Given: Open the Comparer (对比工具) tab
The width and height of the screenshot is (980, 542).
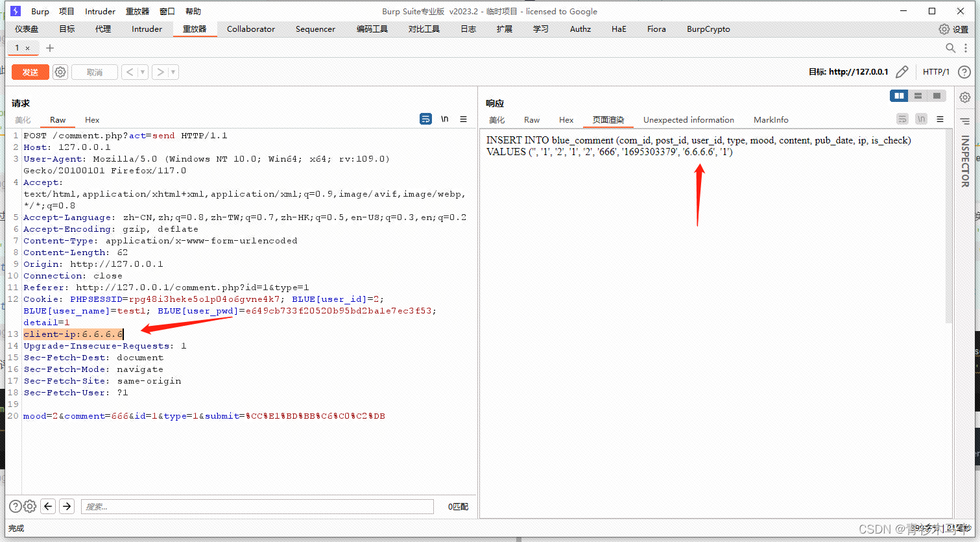Looking at the screenshot, I should [424, 29].
